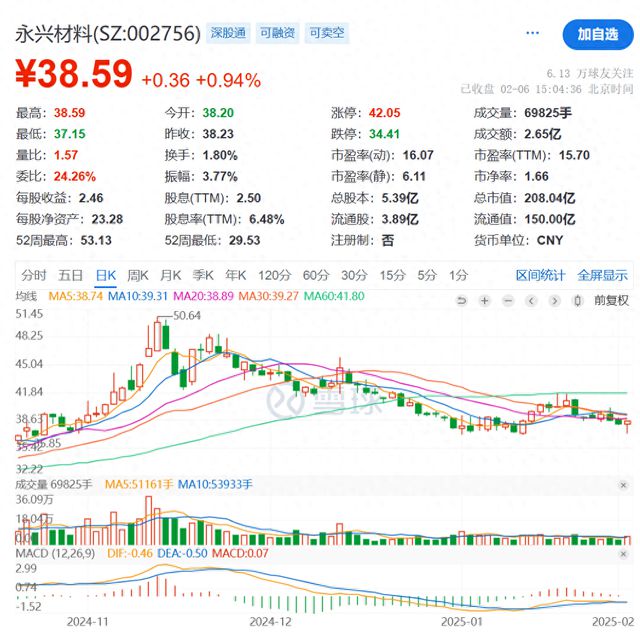Click the 跌停 34.41 value

click(384, 134)
